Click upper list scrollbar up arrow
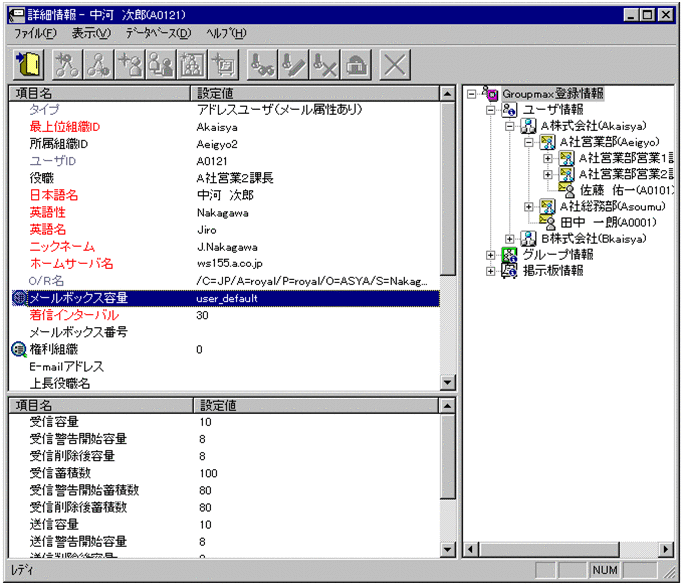The height and width of the screenshot is (587, 685). click(447, 93)
